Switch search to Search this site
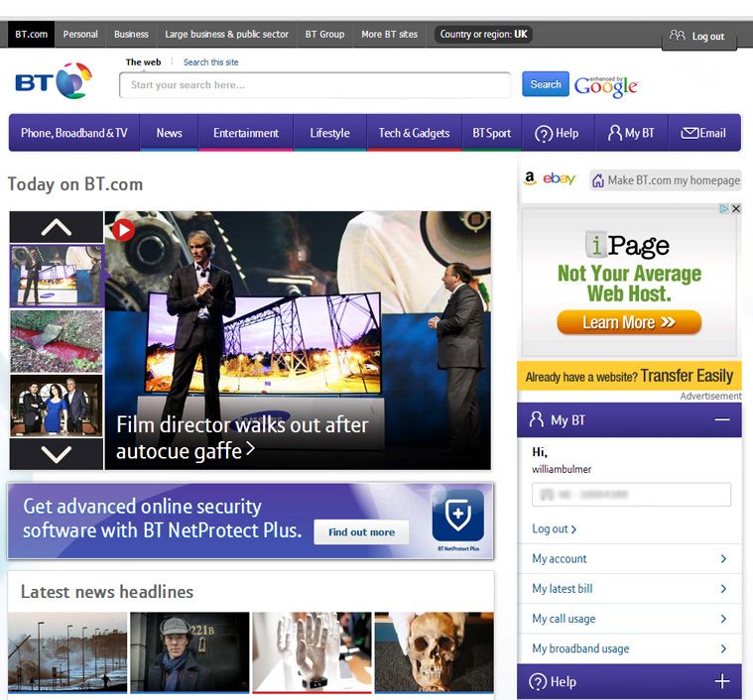The image size is (753, 700). (211, 62)
